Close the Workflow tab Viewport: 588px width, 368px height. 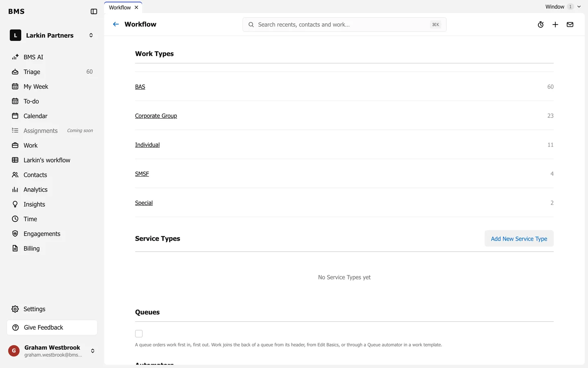(x=136, y=7)
